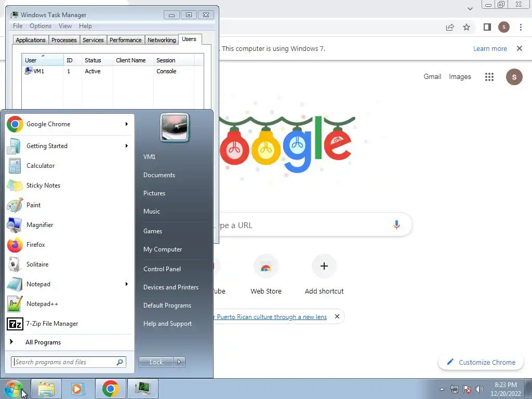Open the Web Store shortcut
Image resolution: width=532 pixels, height=399 pixels.
coord(266,275)
